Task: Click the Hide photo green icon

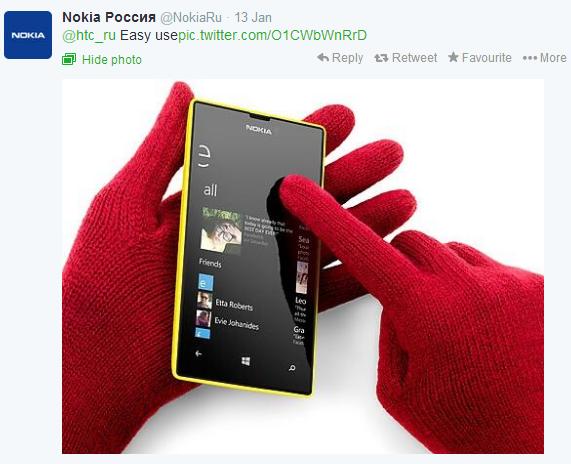Action: click(x=69, y=59)
